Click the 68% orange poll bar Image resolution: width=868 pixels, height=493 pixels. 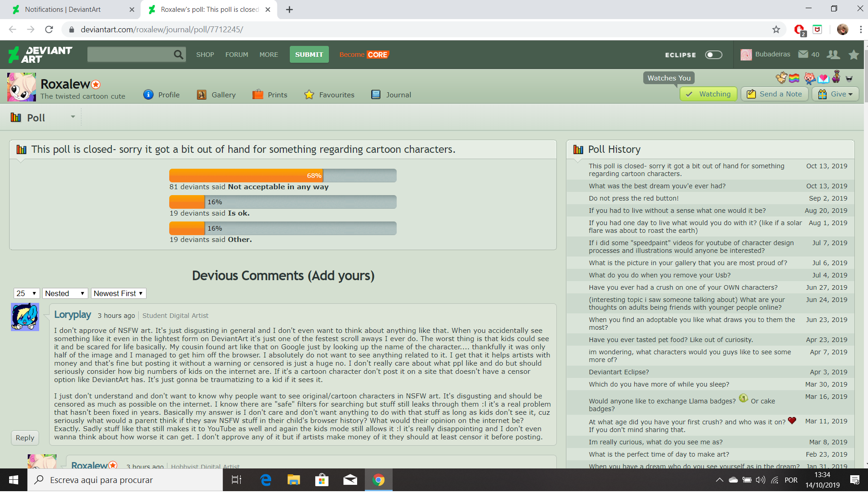click(246, 176)
